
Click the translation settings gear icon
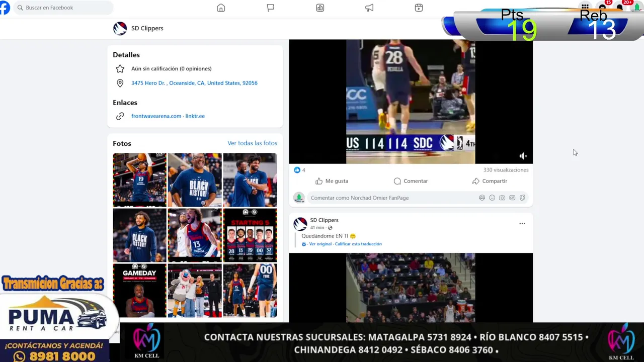tap(304, 244)
